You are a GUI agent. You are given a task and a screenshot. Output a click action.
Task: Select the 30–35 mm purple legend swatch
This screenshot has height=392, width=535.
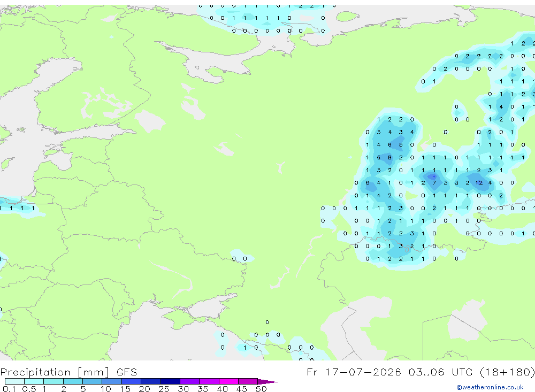coord(189,381)
